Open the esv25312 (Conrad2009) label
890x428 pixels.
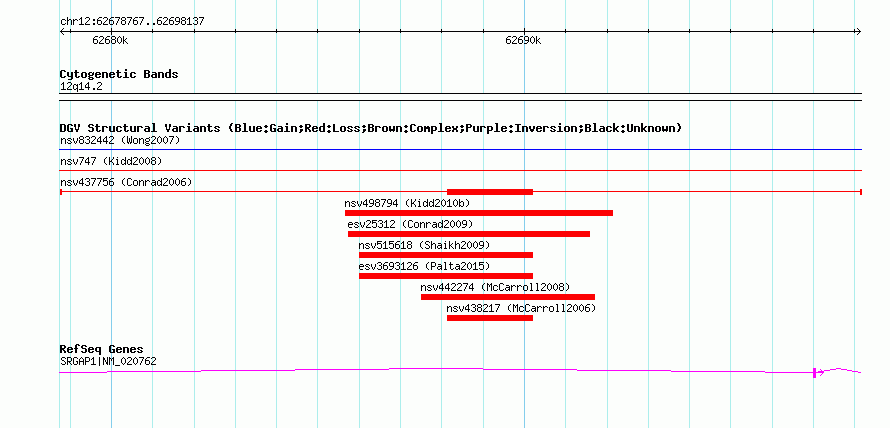[x=410, y=224]
